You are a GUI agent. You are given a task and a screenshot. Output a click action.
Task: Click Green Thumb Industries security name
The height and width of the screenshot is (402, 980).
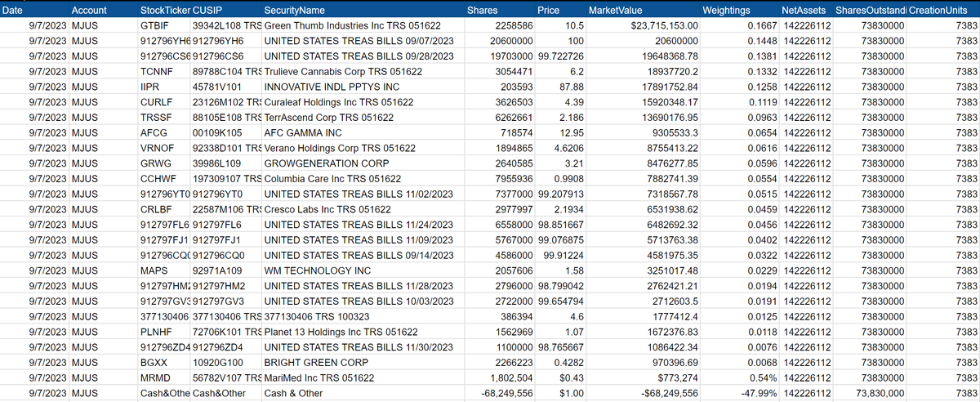351,26
